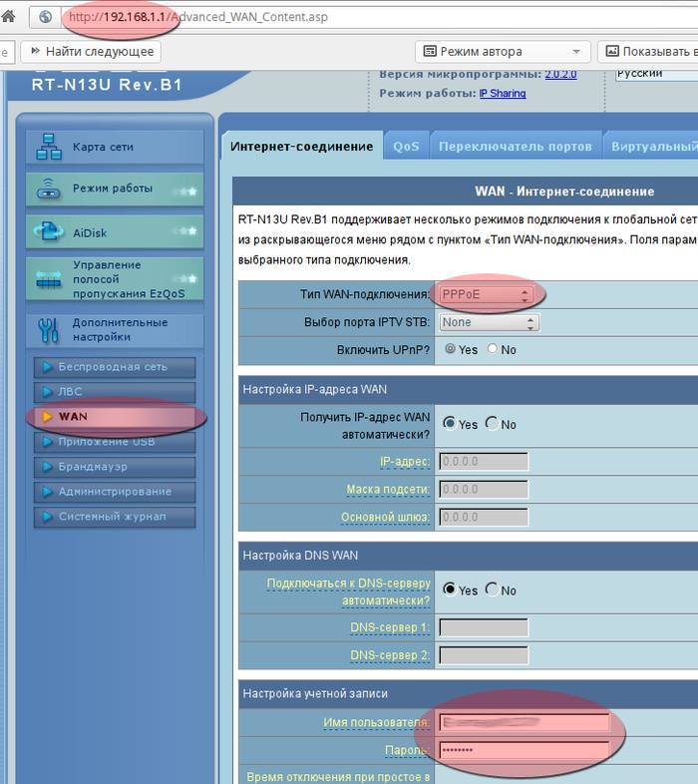
Task: Click the username input field
Action: 523,722
